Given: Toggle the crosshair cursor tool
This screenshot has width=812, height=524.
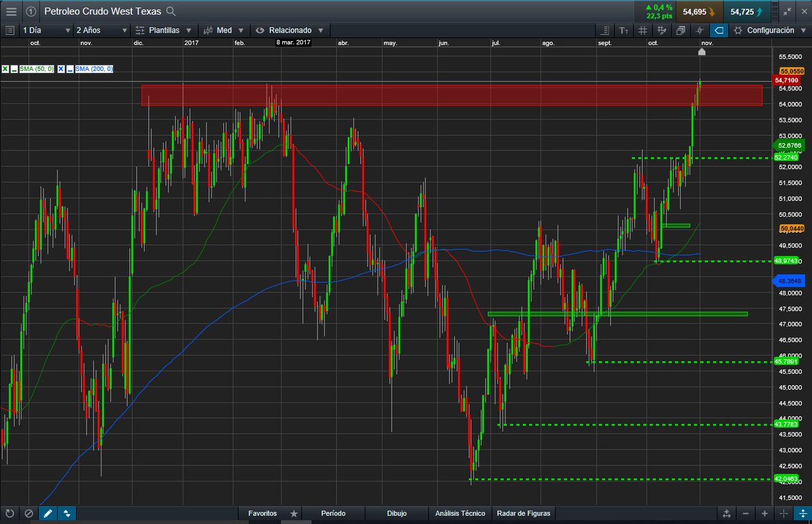Looking at the screenshot, I should [x=699, y=30].
